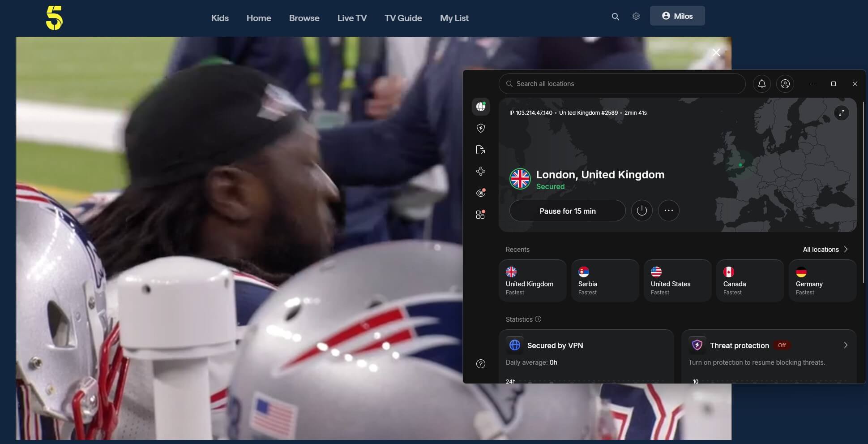Open the Kids menu item
Image resolution: width=868 pixels, height=444 pixels.
tap(220, 18)
